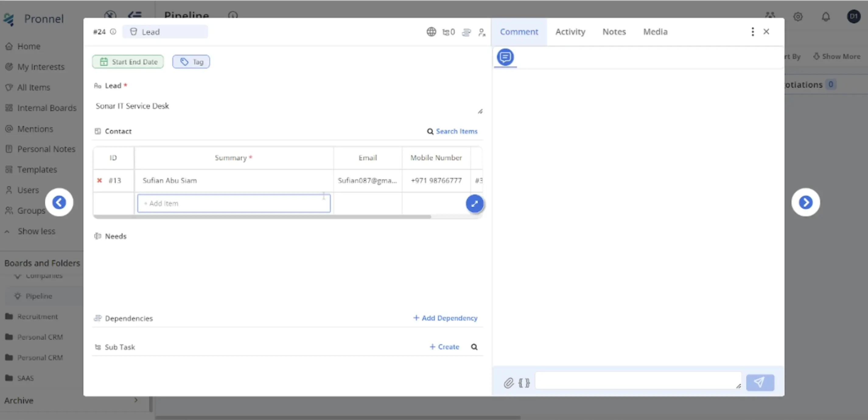Viewport: 868px width, 420px height.
Task: Open the SAAS folder
Action: [x=19, y=378]
